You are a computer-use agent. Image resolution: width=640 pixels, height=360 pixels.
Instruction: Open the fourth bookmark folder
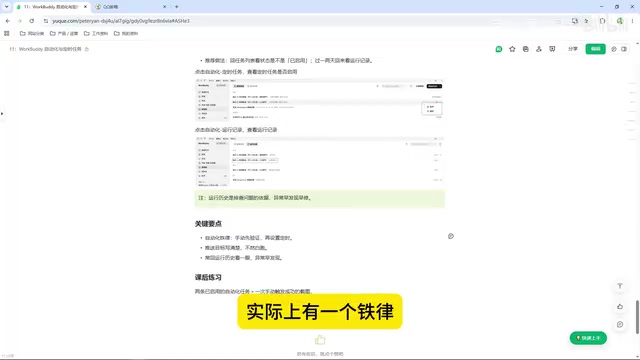(x=126, y=33)
